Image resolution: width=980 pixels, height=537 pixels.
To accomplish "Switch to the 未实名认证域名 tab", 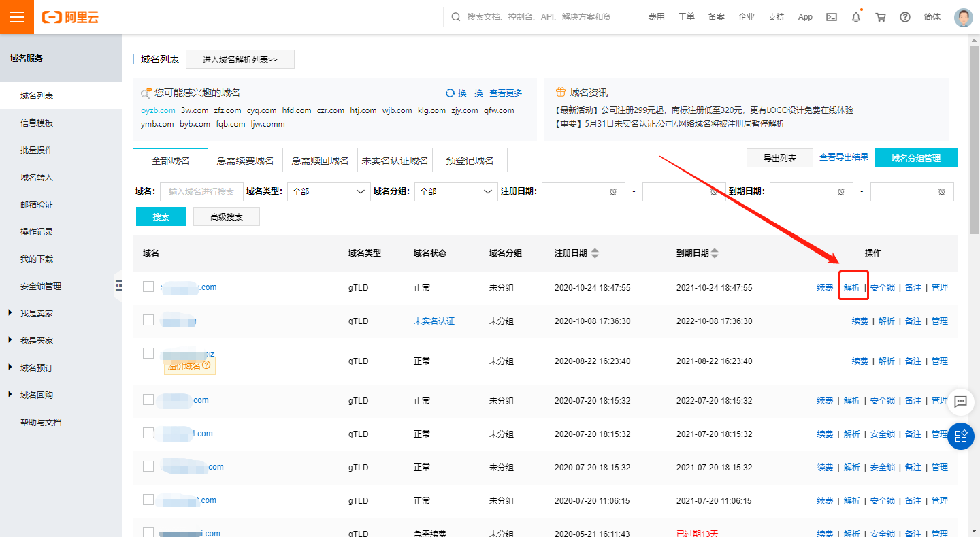I will pos(395,161).
